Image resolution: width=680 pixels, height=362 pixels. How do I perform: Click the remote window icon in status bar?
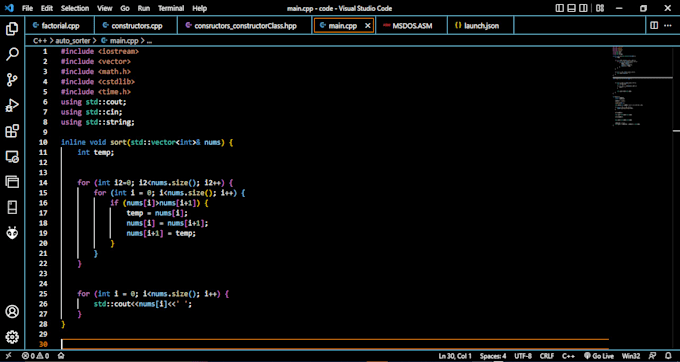9,356
